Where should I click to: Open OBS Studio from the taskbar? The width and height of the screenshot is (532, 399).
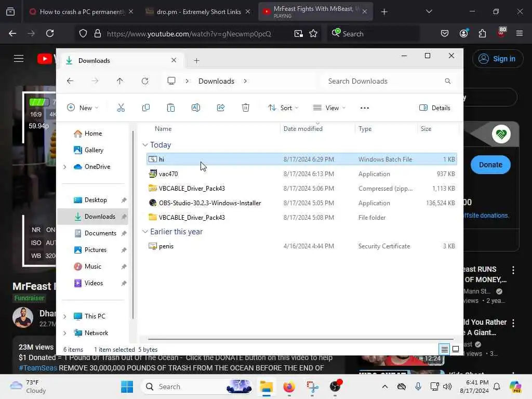[335, 387]
